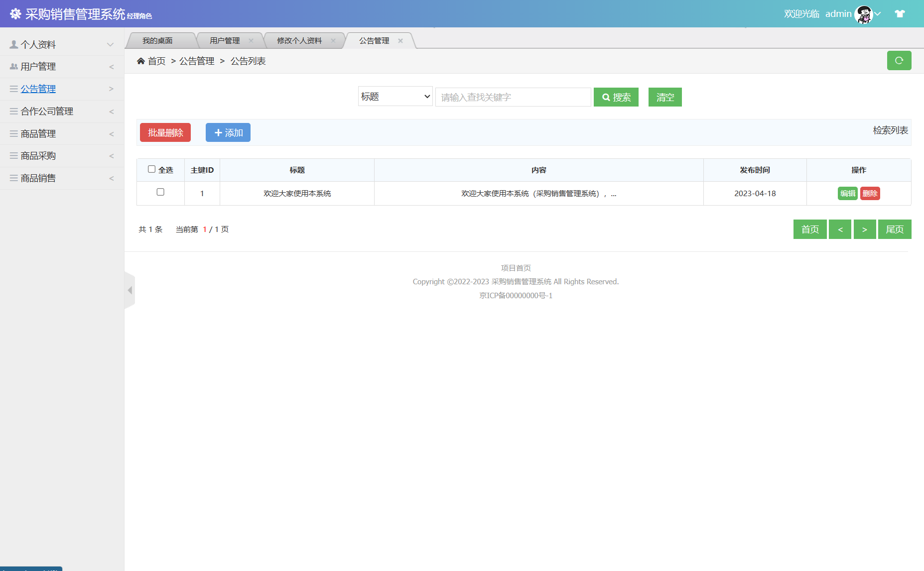
Task: Switch to the 修改个人资料 tab
Action: point(300,40)
